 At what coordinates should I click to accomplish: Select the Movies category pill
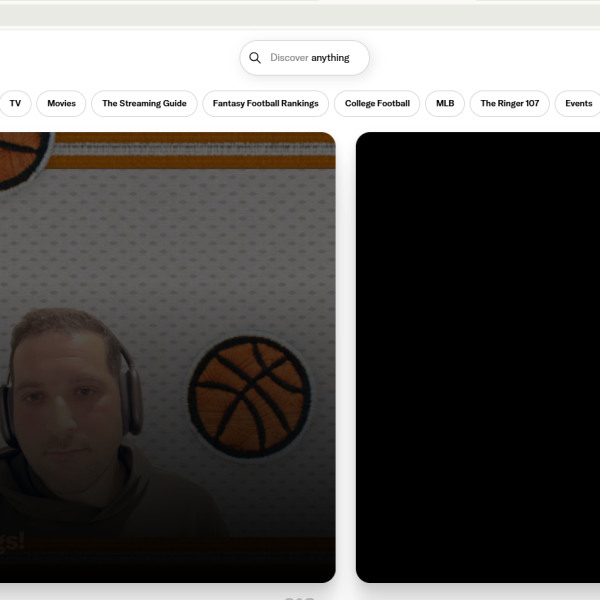(x=61, y=103)
